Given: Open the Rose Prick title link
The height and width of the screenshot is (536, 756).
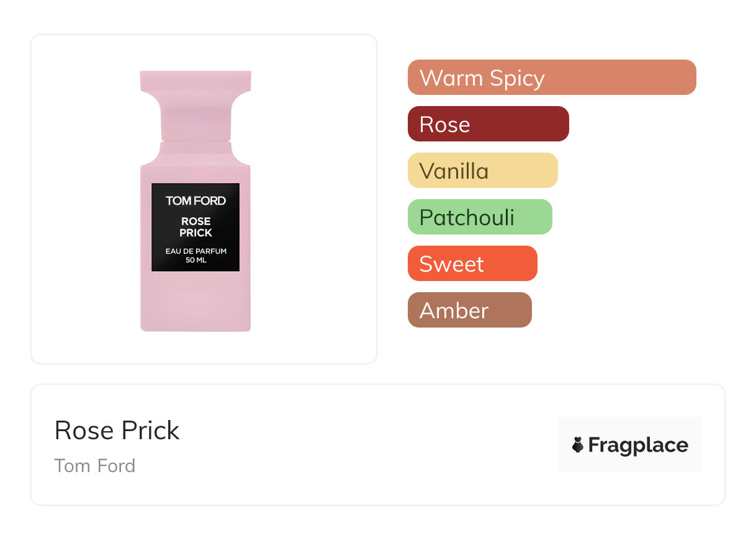Looking at the screenshot, I should 117,430.
